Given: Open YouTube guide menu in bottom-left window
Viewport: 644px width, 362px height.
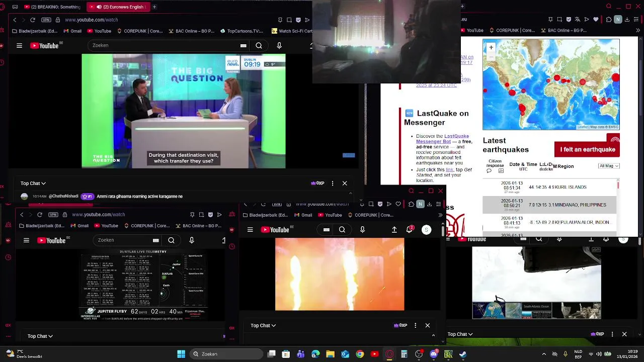Looking at the screenshot, I should (x=26, y=240).
